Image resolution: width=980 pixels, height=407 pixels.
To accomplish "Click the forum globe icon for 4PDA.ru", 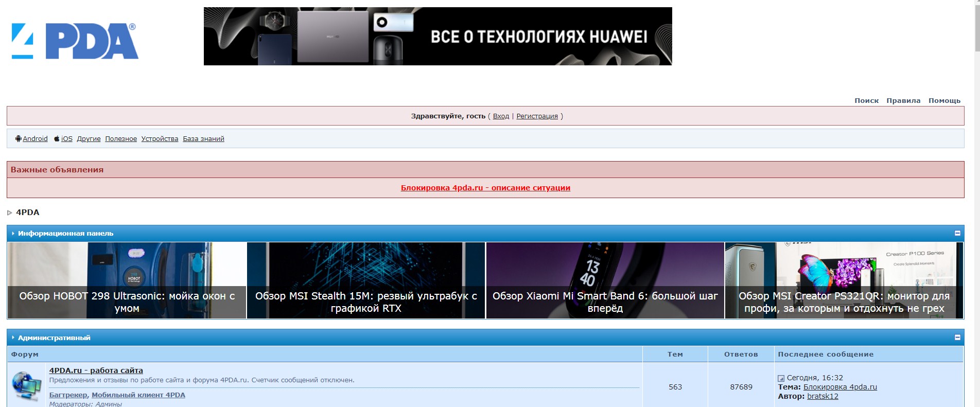I will tap(27, 386).
